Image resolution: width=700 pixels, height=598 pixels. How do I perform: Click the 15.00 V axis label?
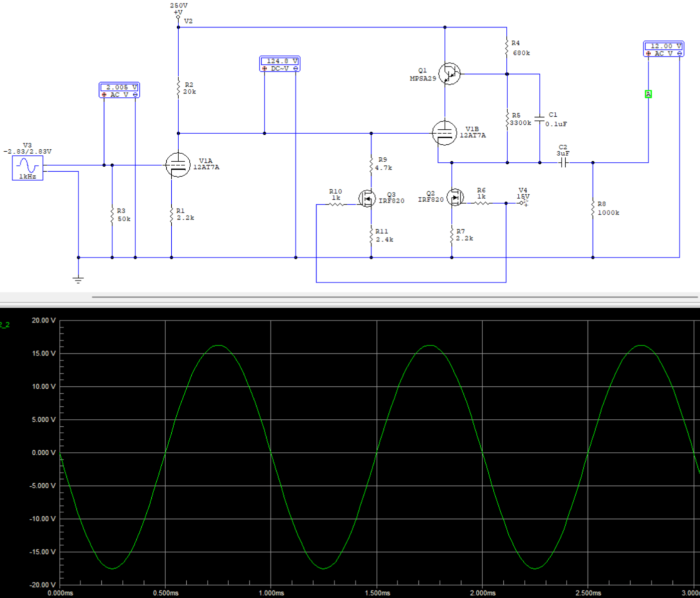[x=44, y=353]
